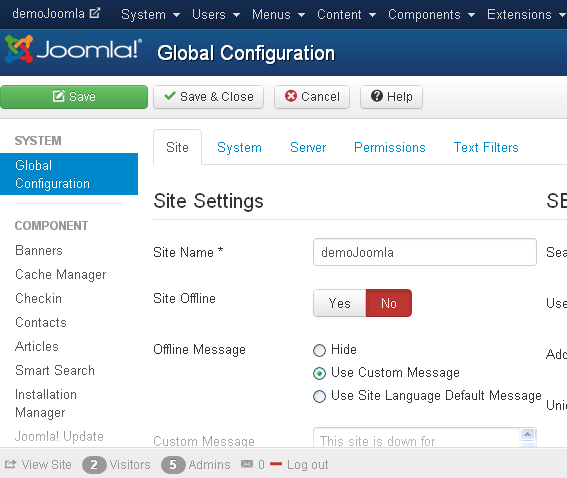
Task: Open the Menus dropdown menu
Action: [x=278, y=14]
